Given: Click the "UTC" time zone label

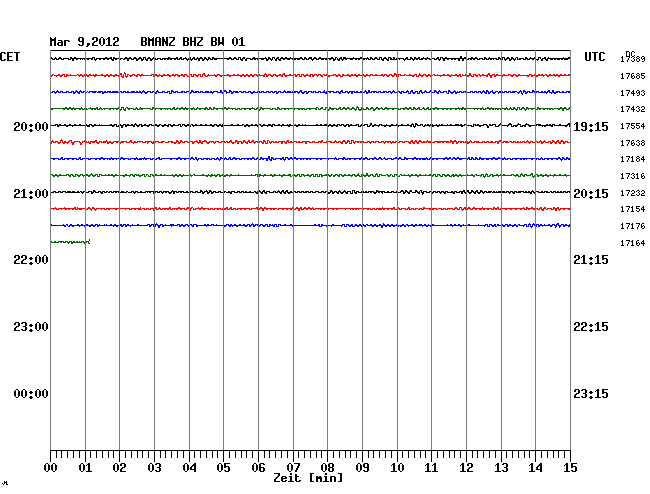Looking at the screenshot, I should click(x=594, y=57).
